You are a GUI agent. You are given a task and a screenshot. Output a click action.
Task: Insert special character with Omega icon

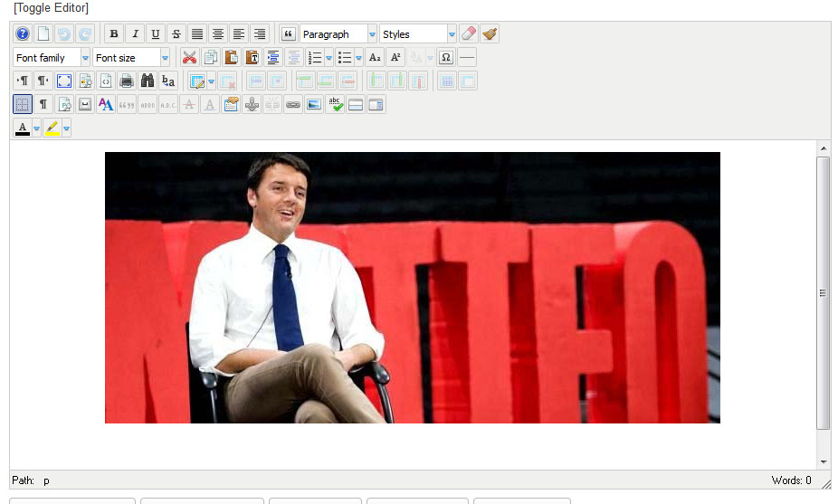(x=445, y=58)
